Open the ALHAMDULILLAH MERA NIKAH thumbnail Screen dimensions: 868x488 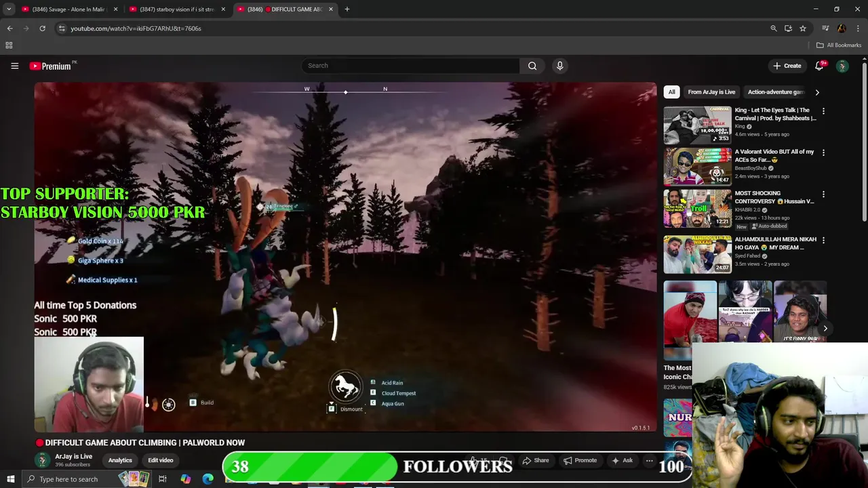pyautogui.click(x=697, y=253)
